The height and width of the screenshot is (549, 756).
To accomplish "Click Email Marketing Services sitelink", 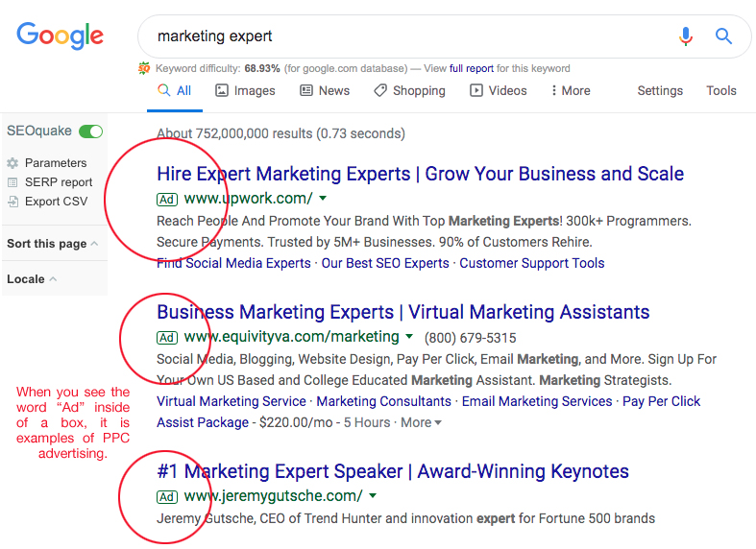I will point(537,401).
